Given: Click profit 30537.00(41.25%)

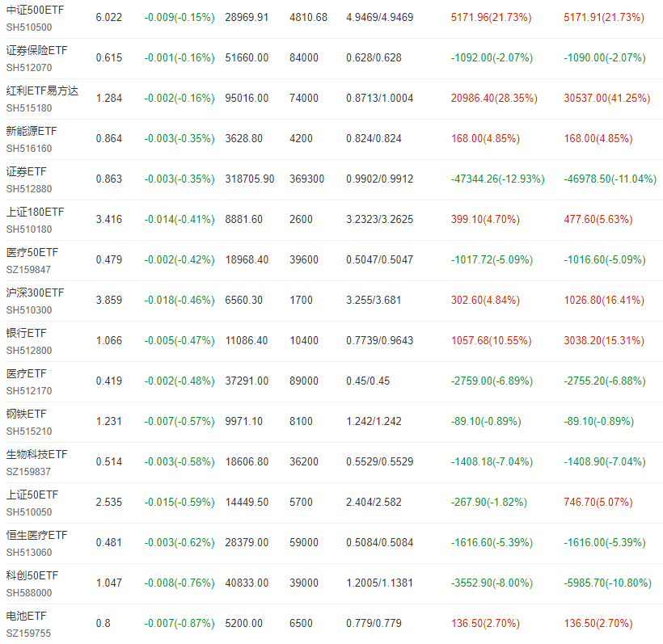Looking at the screenshot, I should pyautogui.click(x=606, y=98).
